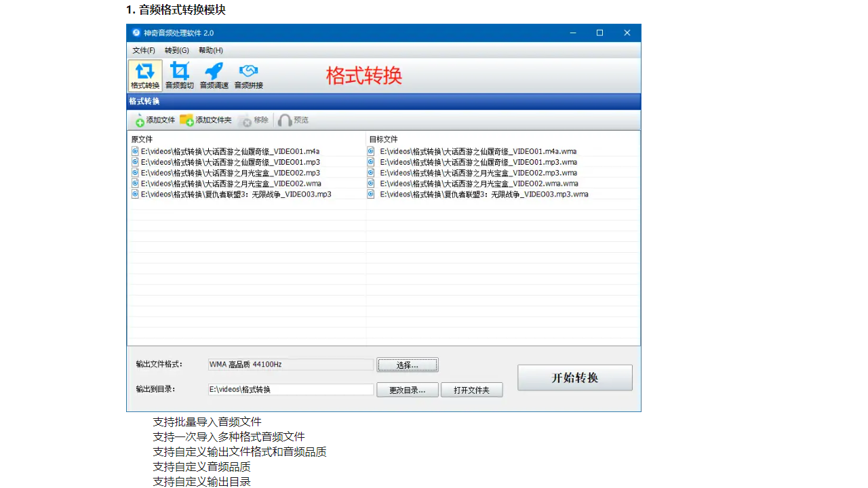Select the first m4a file in 原文件 list
Screen dimensions: 868x488
[x=231, y=150]
